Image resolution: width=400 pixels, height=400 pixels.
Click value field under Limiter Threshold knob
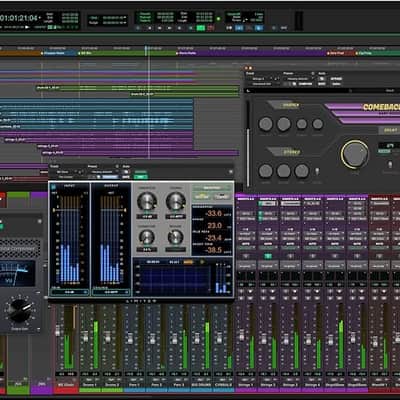tap(147, 217)
